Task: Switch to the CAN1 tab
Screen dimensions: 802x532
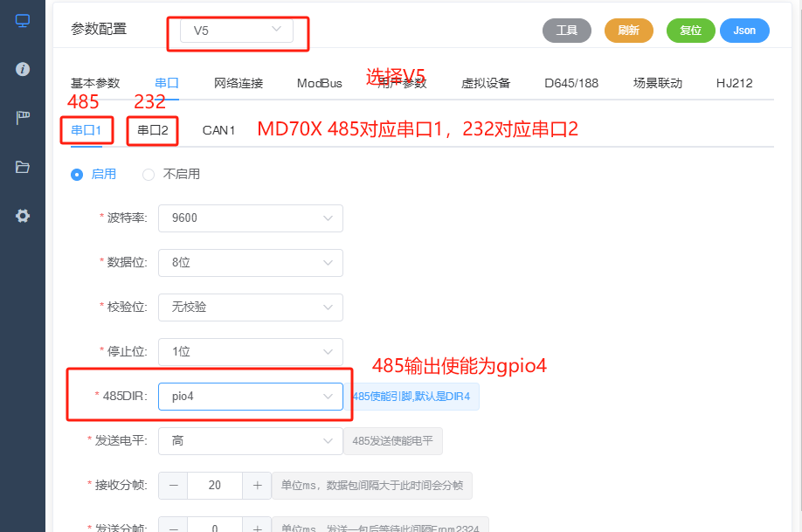Action: coord(218,129)
